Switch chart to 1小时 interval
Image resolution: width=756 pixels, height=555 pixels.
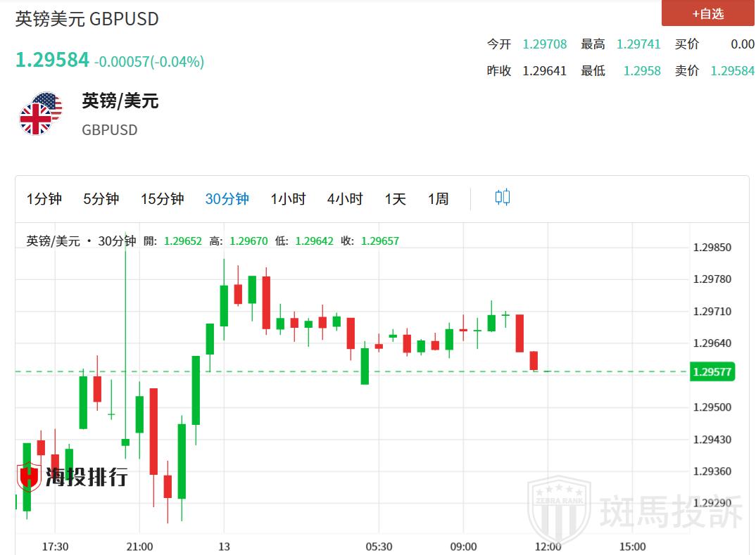pos(288,199)
